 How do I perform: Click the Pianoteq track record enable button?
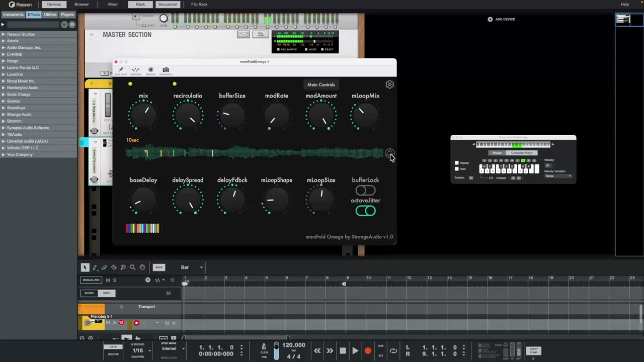point(136,323)
